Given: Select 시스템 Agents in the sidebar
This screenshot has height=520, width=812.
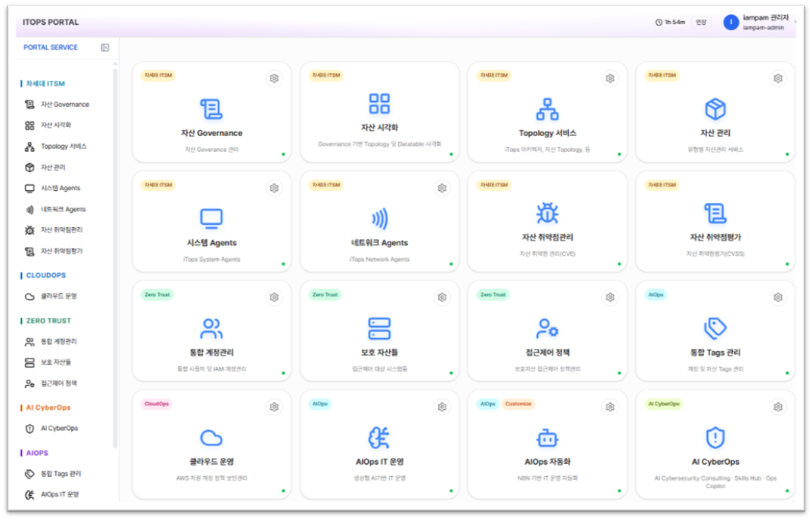Looking at the screenshot, I should pyautogui.click(x=52, y=189).
